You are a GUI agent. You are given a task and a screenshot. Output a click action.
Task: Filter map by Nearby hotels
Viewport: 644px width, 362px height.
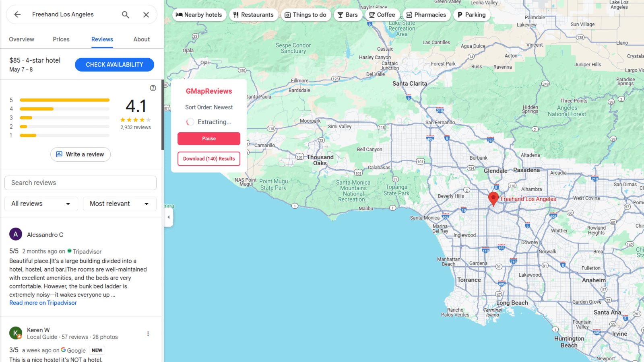(199, 15)
